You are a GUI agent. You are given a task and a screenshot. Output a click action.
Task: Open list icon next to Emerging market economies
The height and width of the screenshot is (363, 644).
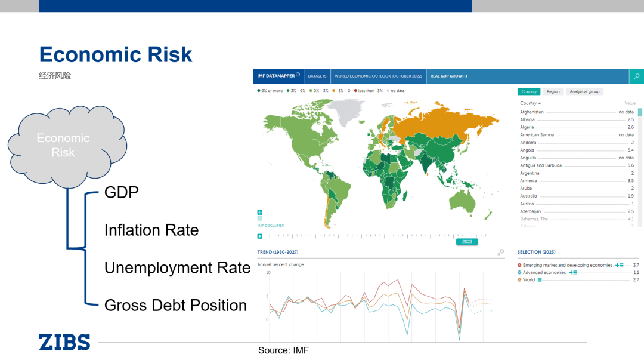[621, 265]
